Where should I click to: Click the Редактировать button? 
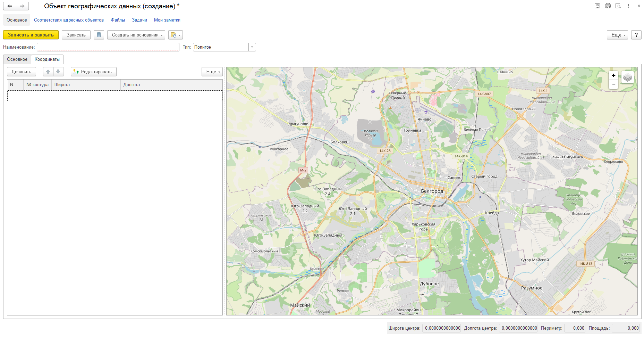point(94,72)
